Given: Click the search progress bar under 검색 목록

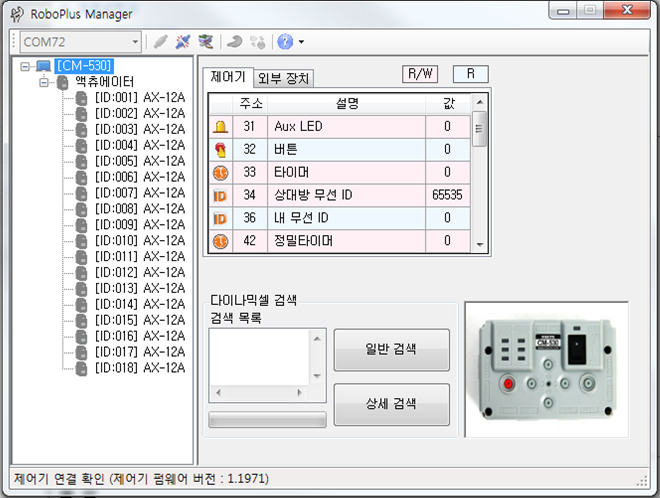Looking at the screenshot, I should point(267,418).
